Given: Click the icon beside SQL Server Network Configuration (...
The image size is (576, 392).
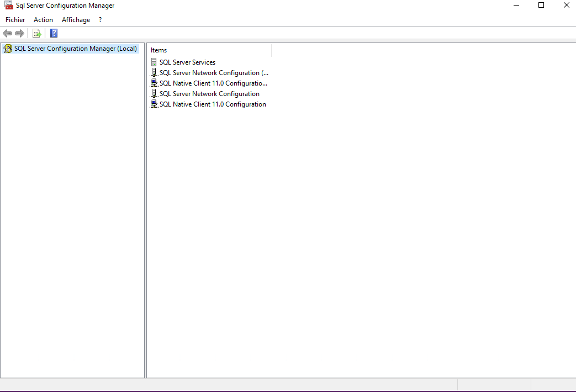Looking at the screenshot, I should coord(154,73).
